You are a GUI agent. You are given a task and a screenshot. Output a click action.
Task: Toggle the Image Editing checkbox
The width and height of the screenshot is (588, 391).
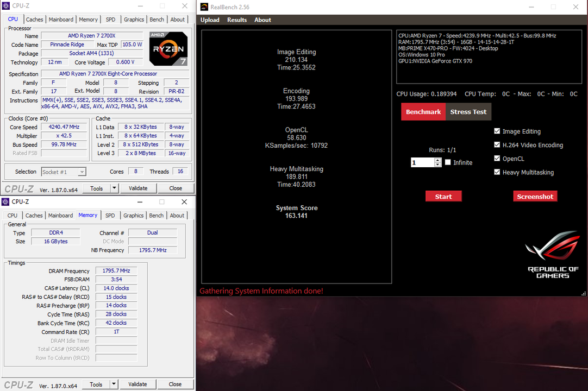pos(497,131)
